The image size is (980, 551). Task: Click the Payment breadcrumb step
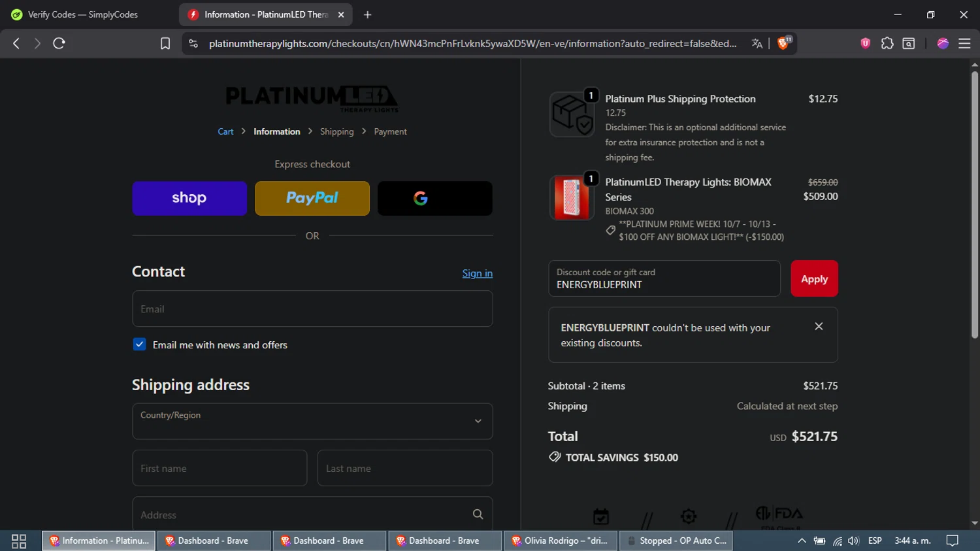[x=390, y=131]
